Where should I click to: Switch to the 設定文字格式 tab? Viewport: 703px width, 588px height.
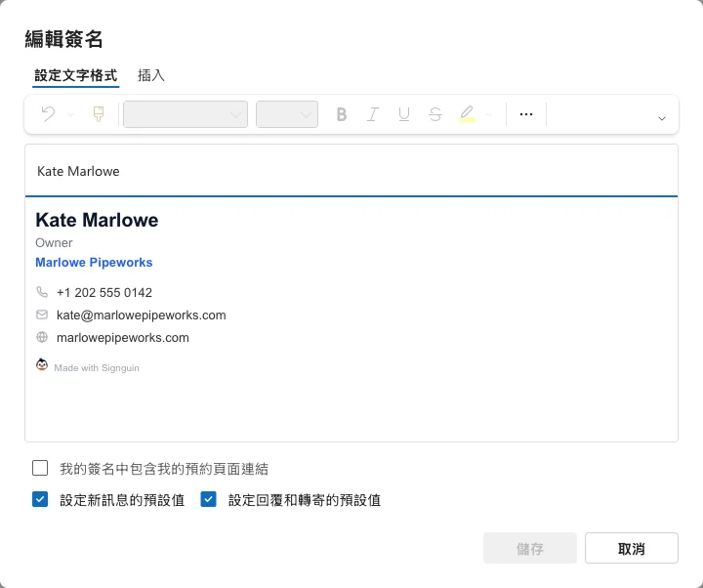coord(76,75)
